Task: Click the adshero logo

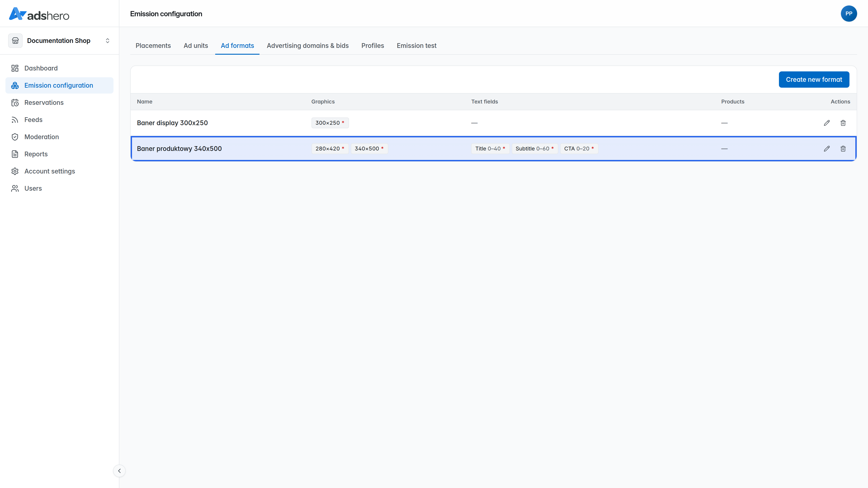Action: coord(39,14)
